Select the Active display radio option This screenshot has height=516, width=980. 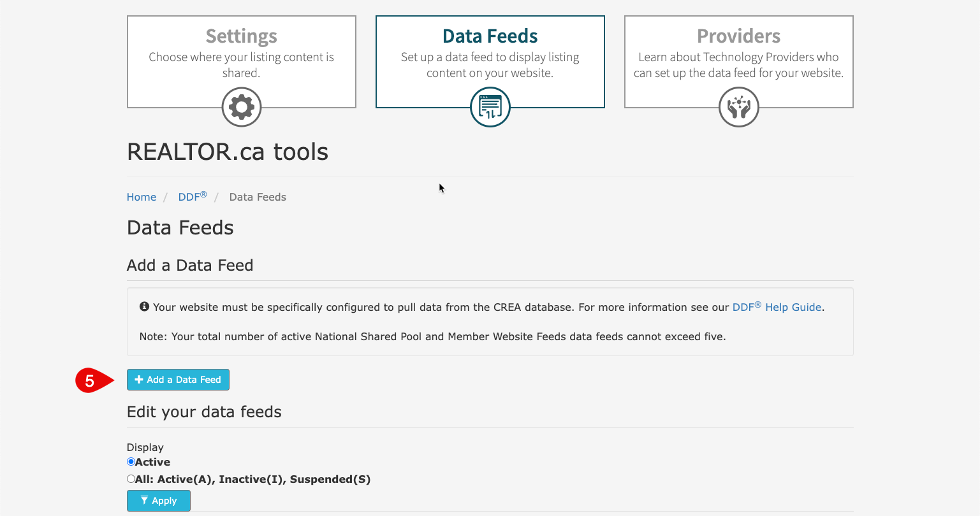point(131,462)
